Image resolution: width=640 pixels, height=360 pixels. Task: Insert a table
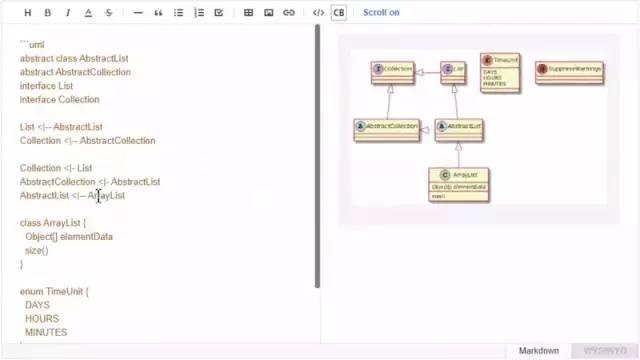tap(248, 13)
